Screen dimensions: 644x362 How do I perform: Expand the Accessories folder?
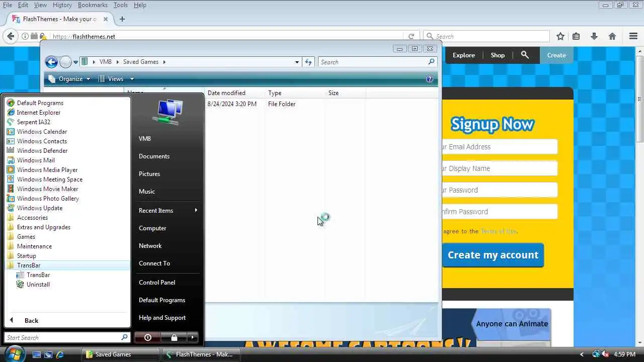point(32,218)
